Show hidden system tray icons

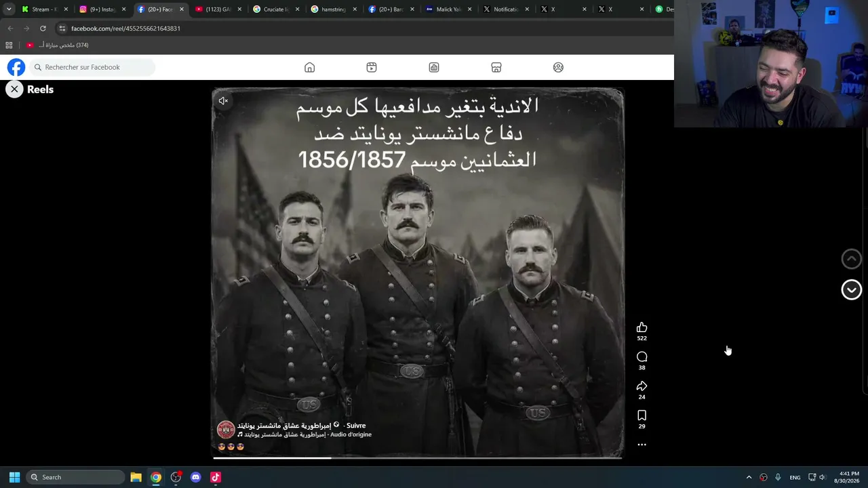click(749, 477)
